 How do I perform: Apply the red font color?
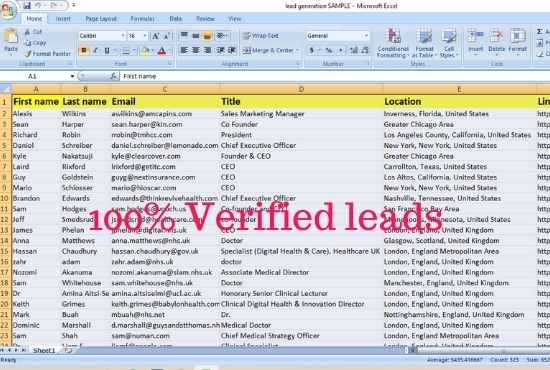[161, 51]
